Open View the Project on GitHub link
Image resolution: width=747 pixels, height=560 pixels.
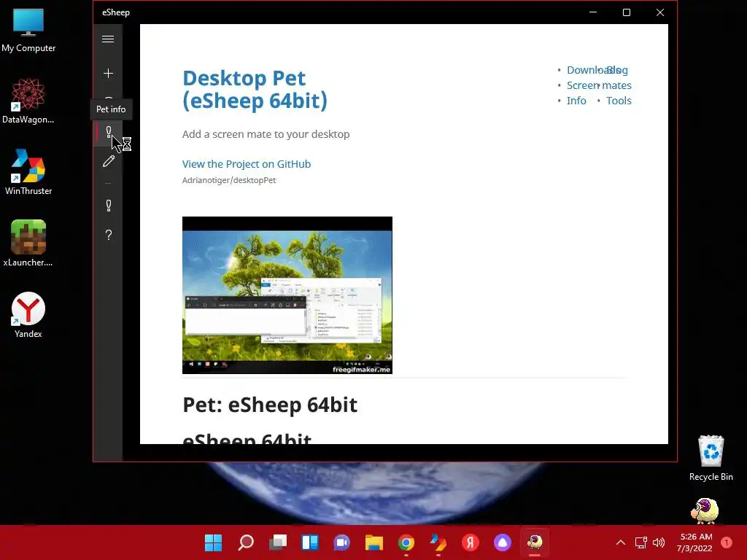247,164
